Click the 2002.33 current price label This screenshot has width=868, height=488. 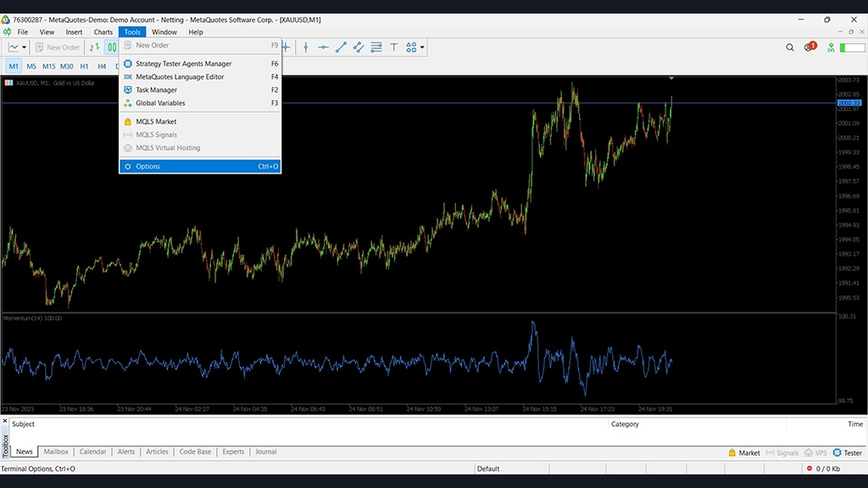click(849, 103)
